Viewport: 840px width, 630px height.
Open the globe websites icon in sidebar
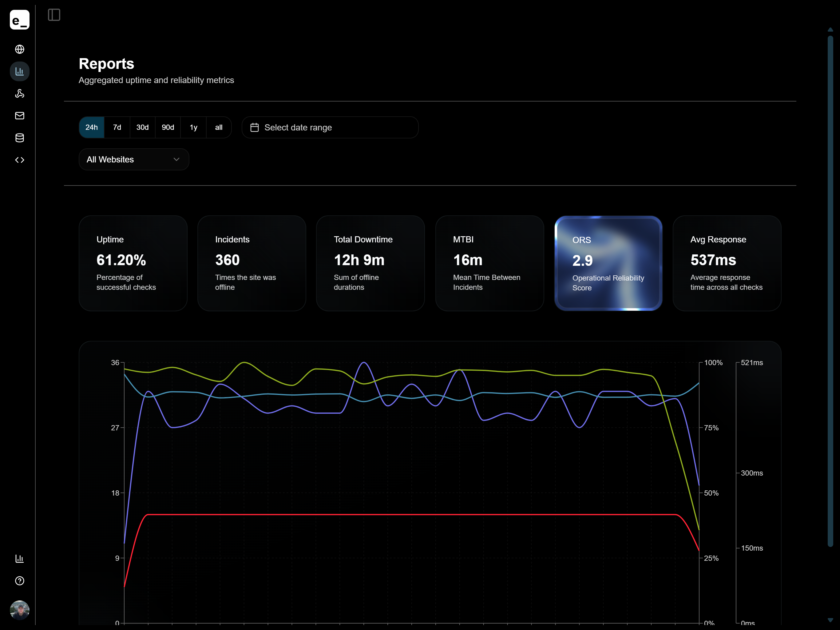pyautogui.click(x=19, y=50)
